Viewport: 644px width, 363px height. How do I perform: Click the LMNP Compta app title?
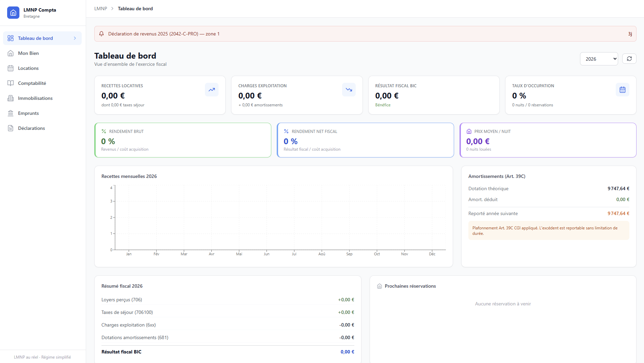point(39,10)
